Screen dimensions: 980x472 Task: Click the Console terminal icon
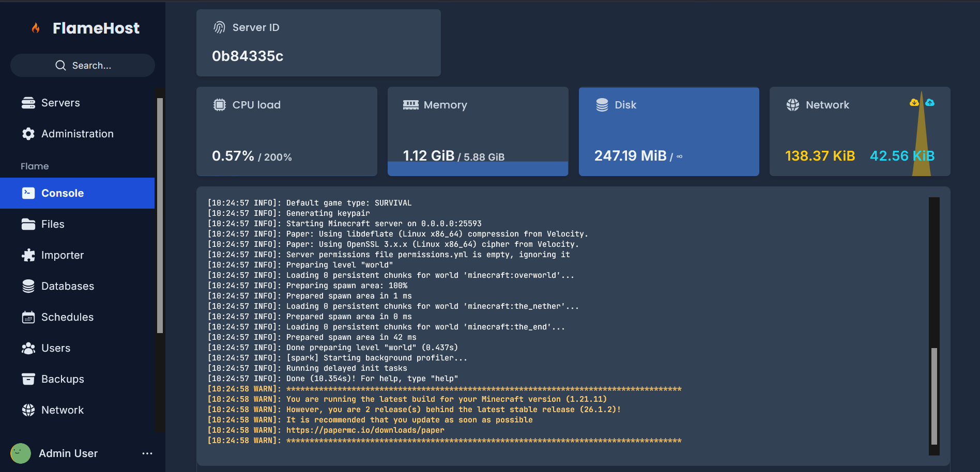pyautogui.click(x=28, y=193)
